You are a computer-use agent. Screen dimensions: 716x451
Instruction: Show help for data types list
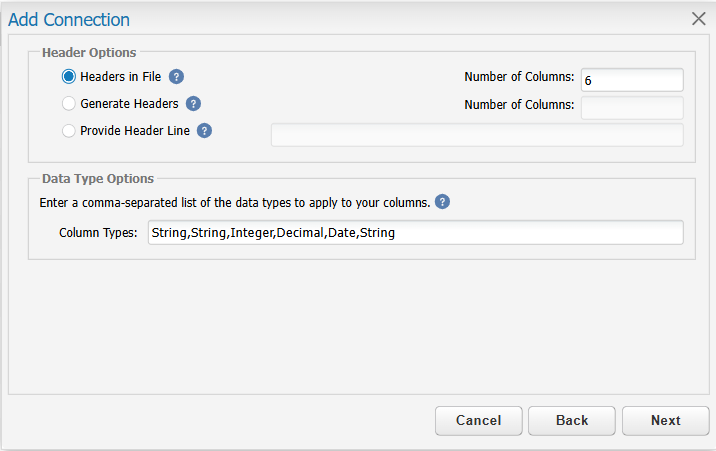[x=442, y=201]
